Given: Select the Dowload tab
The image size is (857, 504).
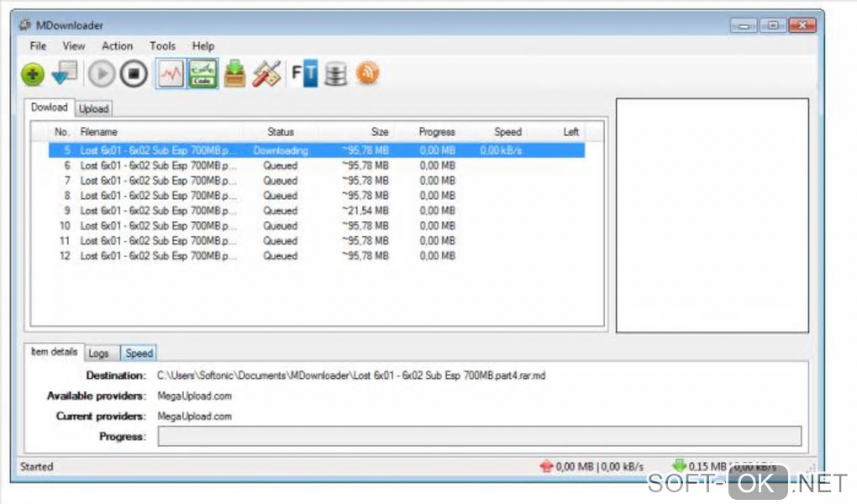Looking at the screenshot, I should point(50,108).
